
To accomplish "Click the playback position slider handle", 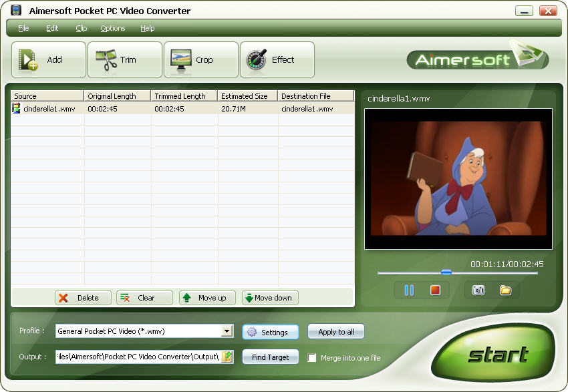I will (x=446, y=272).
